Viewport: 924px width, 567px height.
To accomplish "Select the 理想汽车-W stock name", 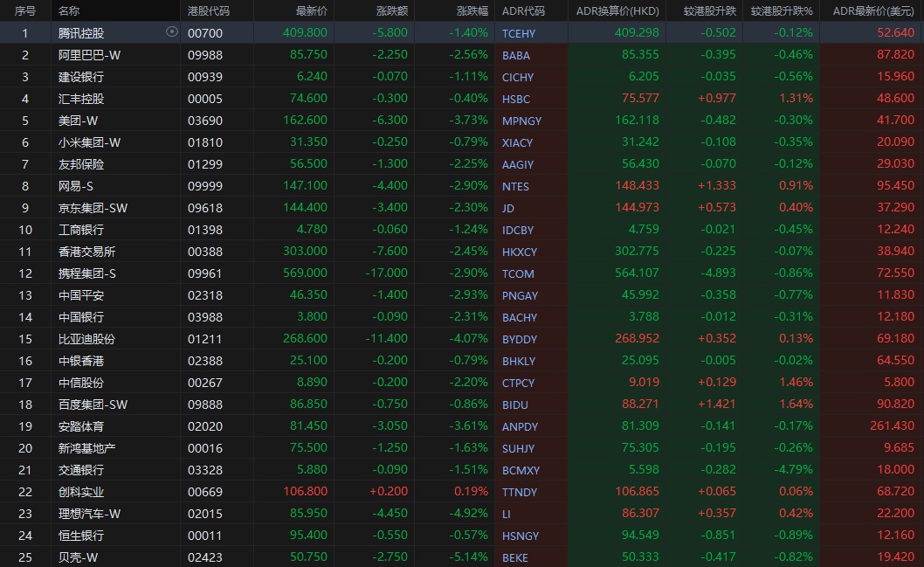I will [90, 513].
